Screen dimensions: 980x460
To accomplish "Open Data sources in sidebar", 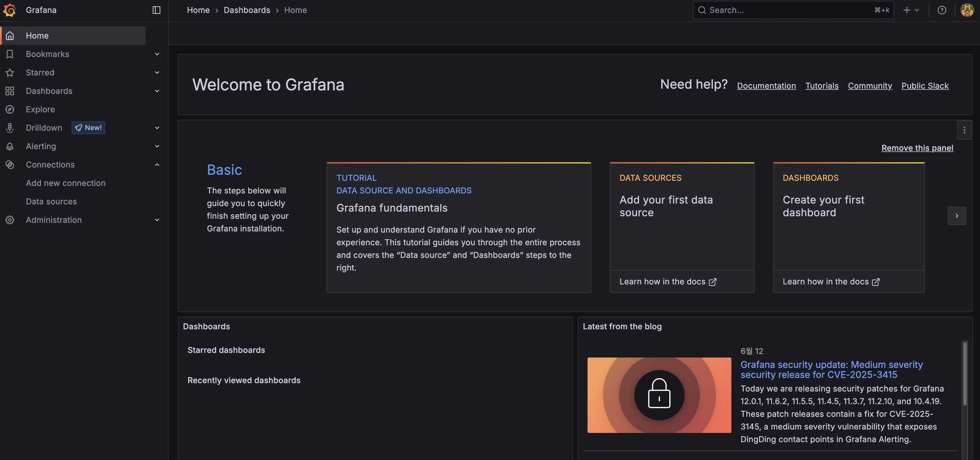I will tap(51, 202).
